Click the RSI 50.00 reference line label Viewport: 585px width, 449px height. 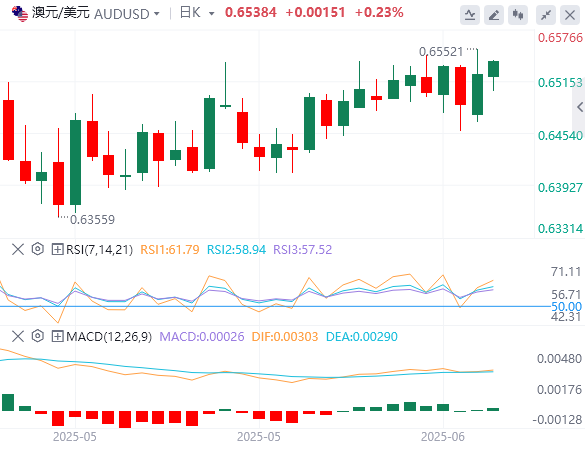[566, 307]
